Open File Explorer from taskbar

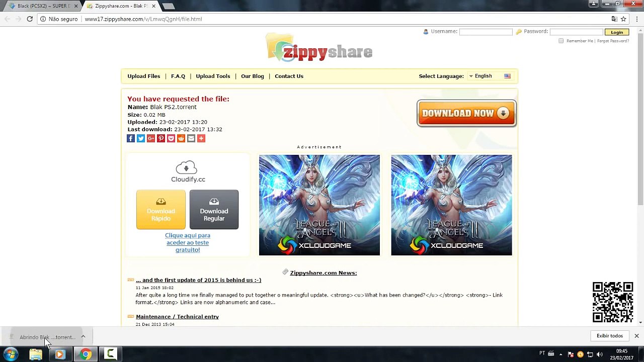(36, 354)
